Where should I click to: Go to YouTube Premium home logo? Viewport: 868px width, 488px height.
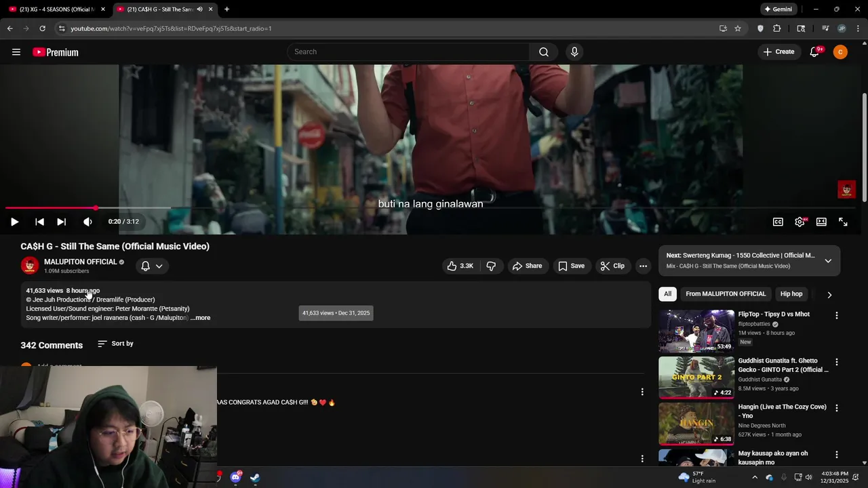[x=56, y=52]
